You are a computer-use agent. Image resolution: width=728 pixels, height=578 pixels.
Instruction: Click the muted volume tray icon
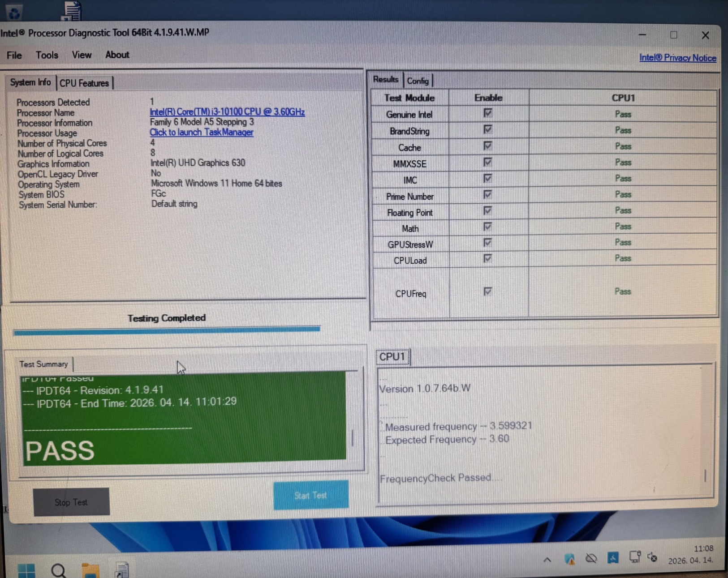click(x=652, y=557)
